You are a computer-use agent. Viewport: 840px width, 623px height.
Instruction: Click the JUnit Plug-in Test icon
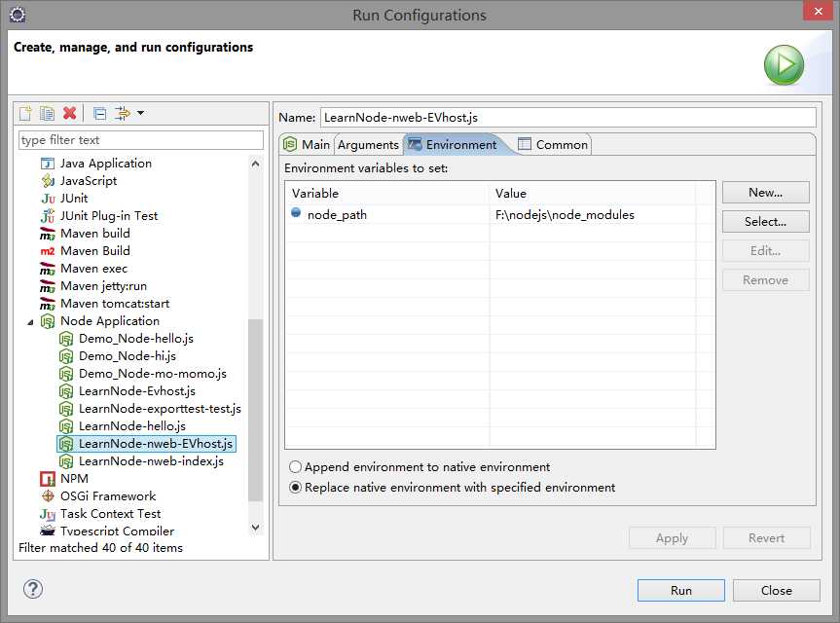(x=48, y=216)
